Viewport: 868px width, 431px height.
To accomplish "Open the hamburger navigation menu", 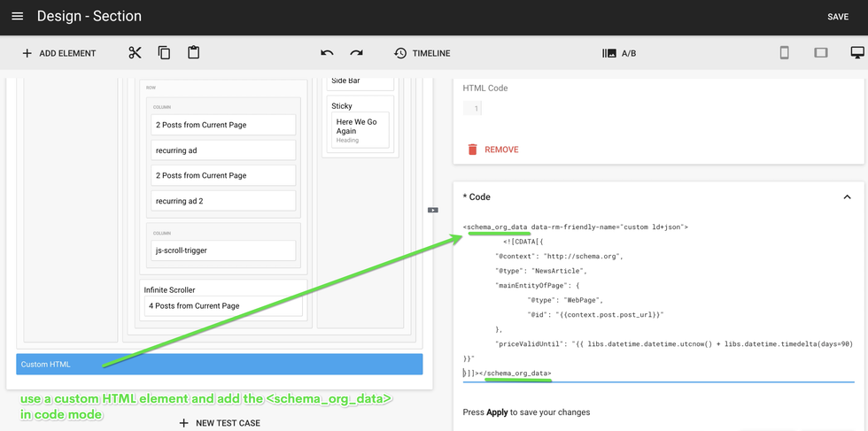I will [x=17, y=17].
